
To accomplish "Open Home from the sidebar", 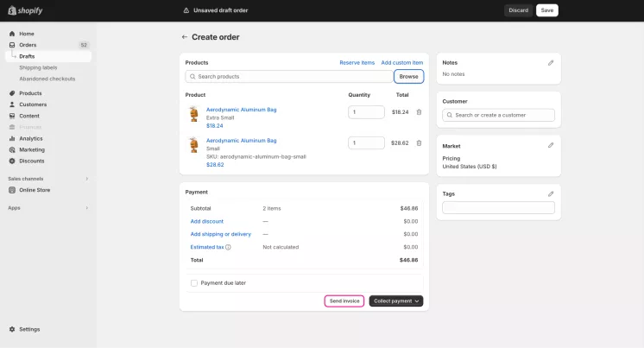I will (x=26, y=34).
